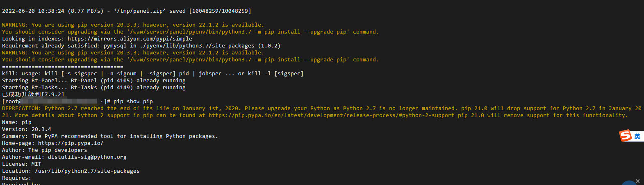Click the 'pip show pip' command text
The width and height of the screenshot is (644, 185).
point(133,102)
